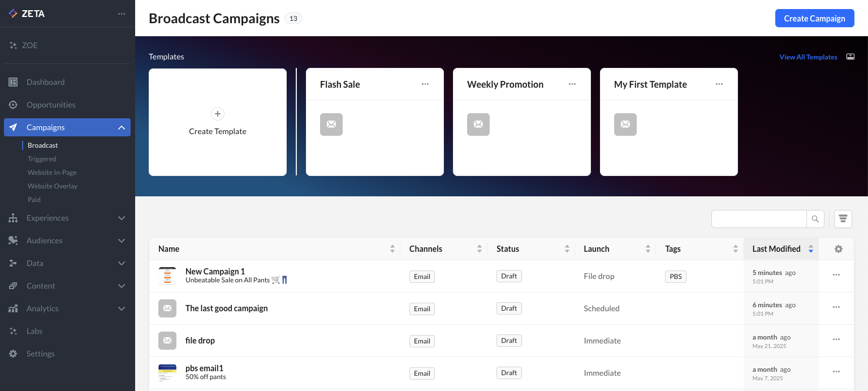This screenshot has height=391, width=868.
Task: Collapse the Campaigns sidebar section
Action: click(x=122, y=127)
